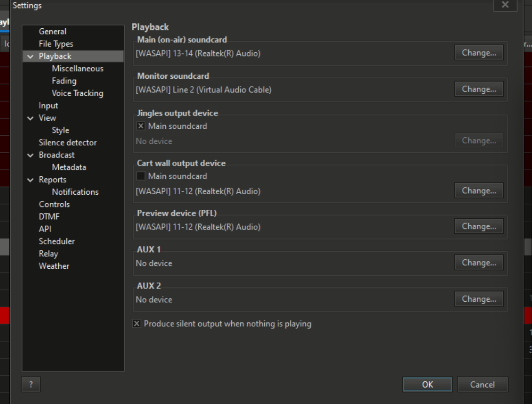Close the Settings window
This screenshot has width=532, height=404.
505,5
